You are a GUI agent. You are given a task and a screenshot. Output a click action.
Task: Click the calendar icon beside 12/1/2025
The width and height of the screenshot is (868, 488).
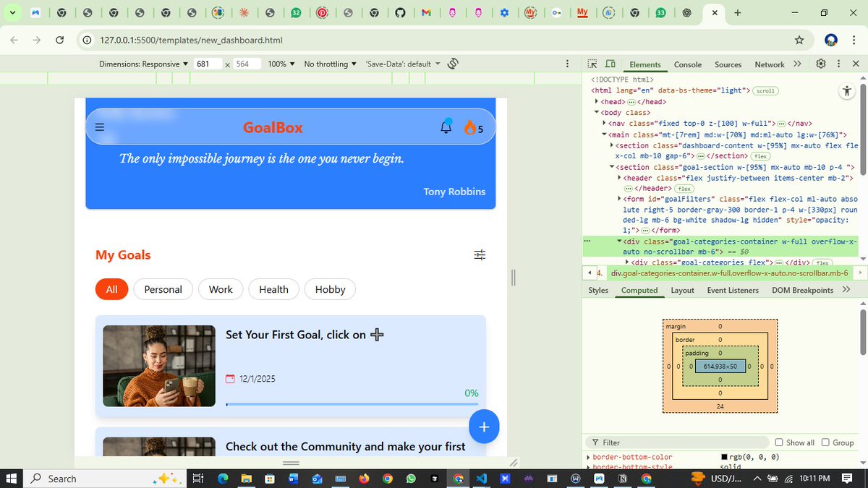coord(231,379)
